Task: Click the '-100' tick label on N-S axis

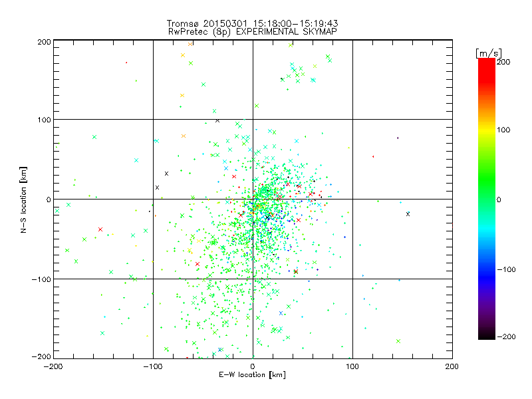Action: click(x=41, y=279)
